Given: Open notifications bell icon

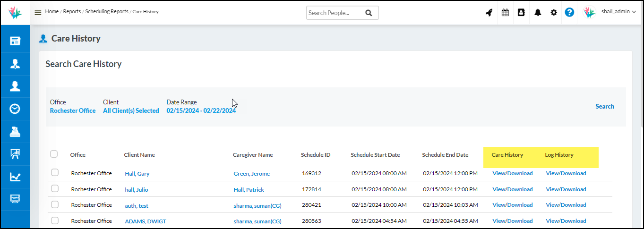Looking at the screenshot, I should click(538, 13).
